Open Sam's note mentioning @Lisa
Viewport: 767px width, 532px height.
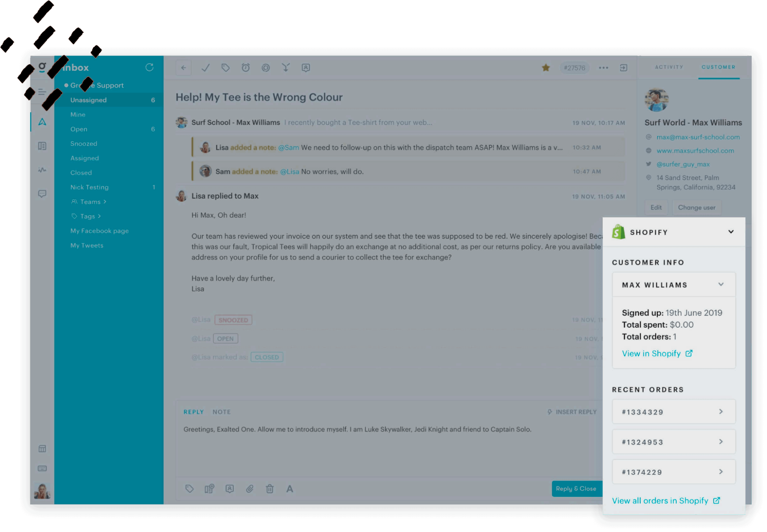[408, 171]
